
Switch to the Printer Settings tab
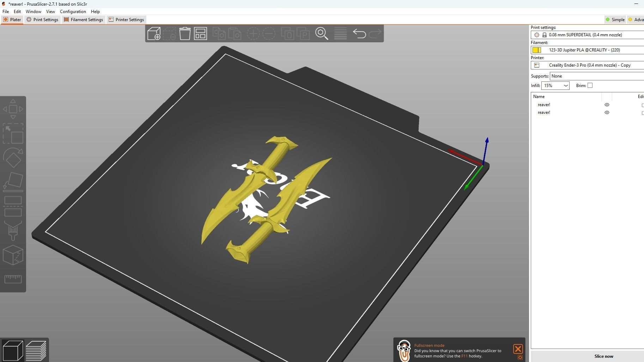click(126, 20)
